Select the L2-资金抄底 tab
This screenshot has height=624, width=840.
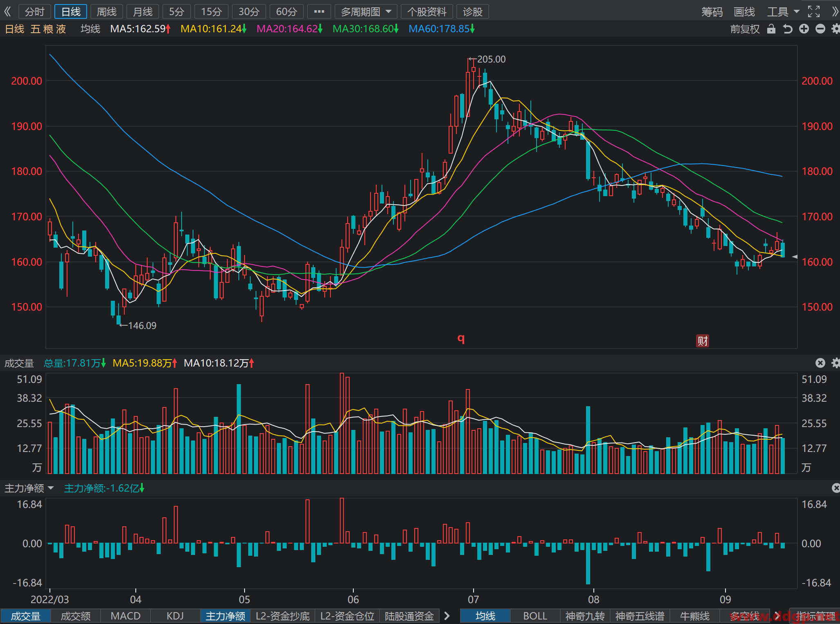(x=283, y=616)
